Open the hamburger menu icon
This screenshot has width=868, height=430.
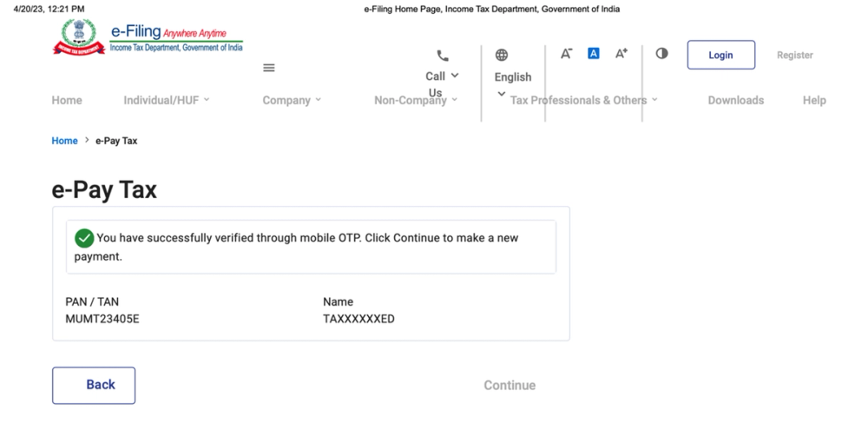(269, 68)
